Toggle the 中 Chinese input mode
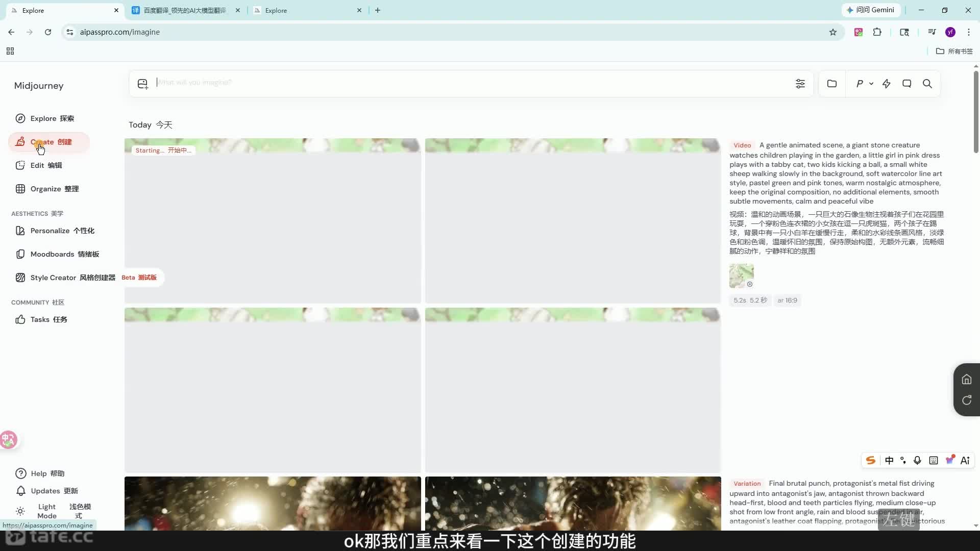This screenshot has width=980, height=551. (889, 460)
